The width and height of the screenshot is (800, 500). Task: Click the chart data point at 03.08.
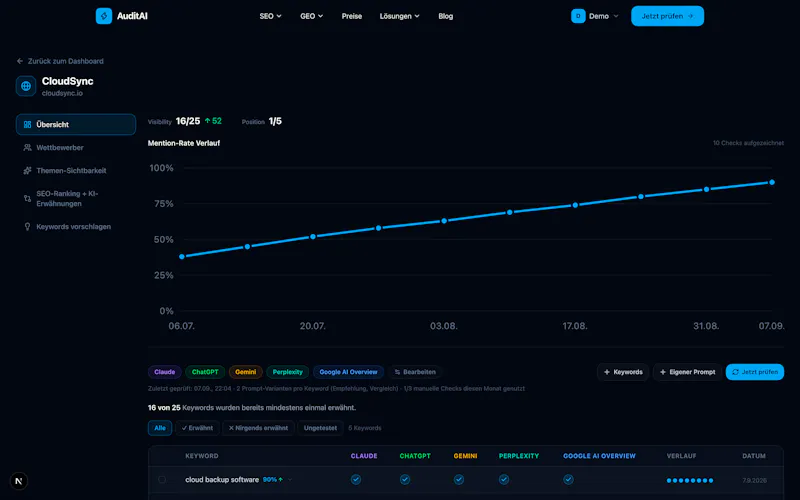coord(444,221)
